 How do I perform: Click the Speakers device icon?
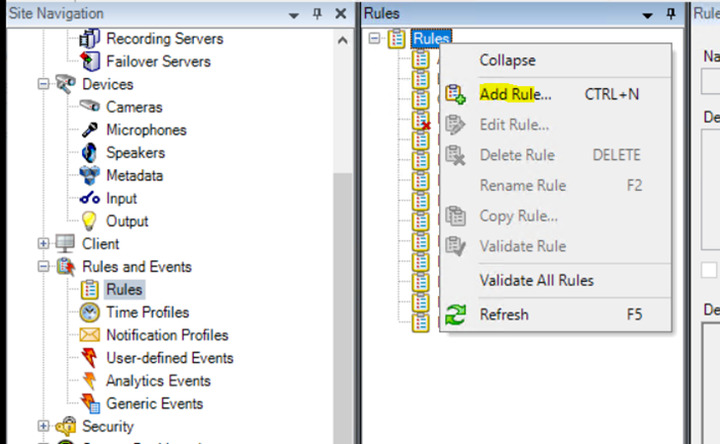click(90, 153)
